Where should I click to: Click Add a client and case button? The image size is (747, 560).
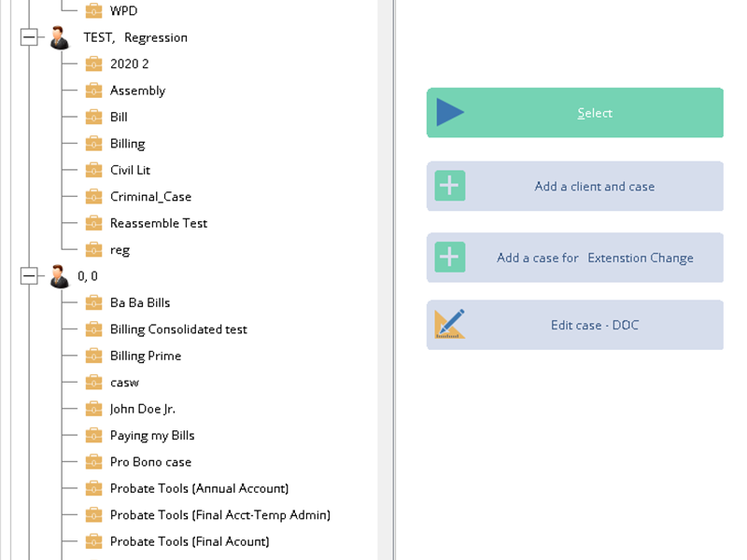tap(594, 187)
